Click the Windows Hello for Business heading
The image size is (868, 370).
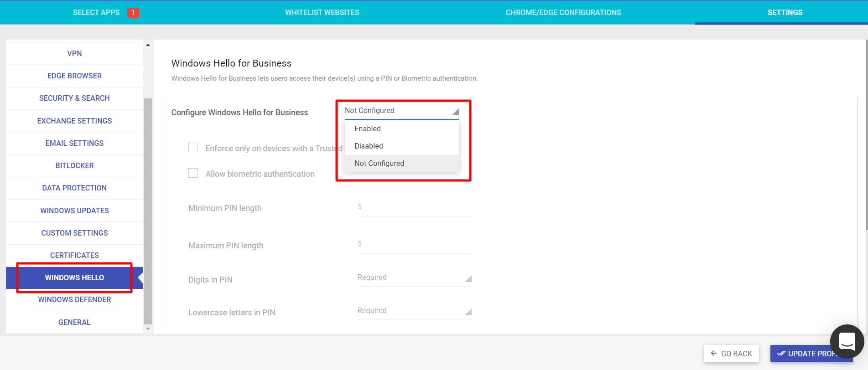click(x=231, y=63)
